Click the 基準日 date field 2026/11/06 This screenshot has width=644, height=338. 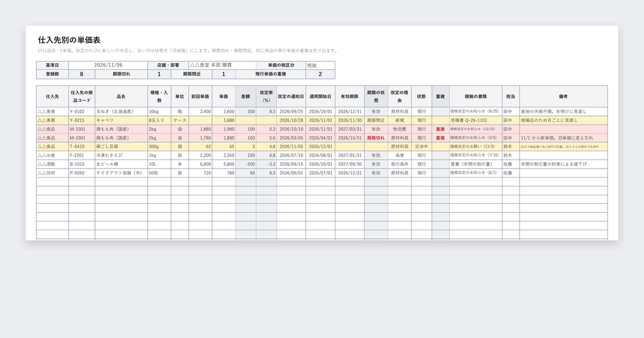point(108,65)
